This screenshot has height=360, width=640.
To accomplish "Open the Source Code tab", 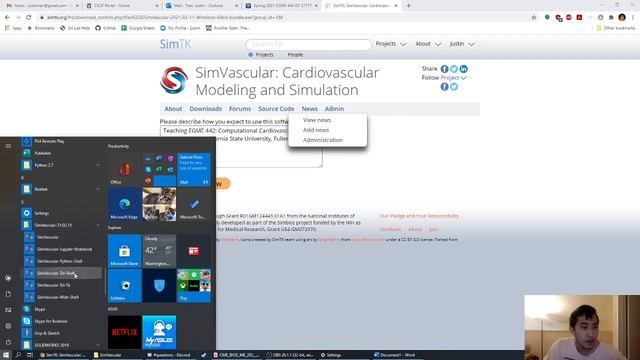I will (x=276, y=109).
